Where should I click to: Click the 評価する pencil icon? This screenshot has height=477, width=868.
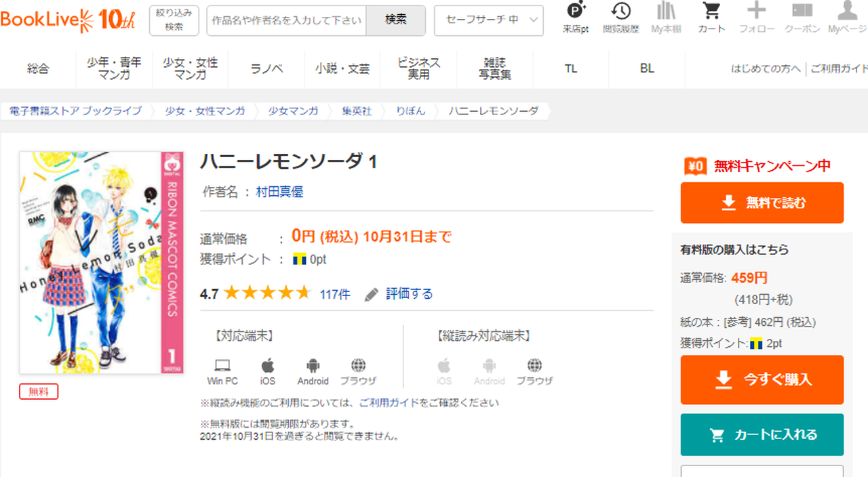[371, 294]
